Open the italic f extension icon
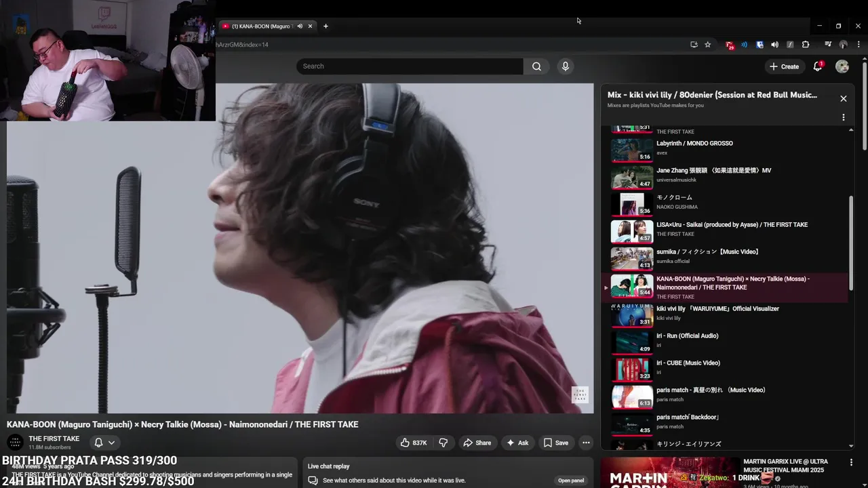868x488 pixels. [790, 45]
